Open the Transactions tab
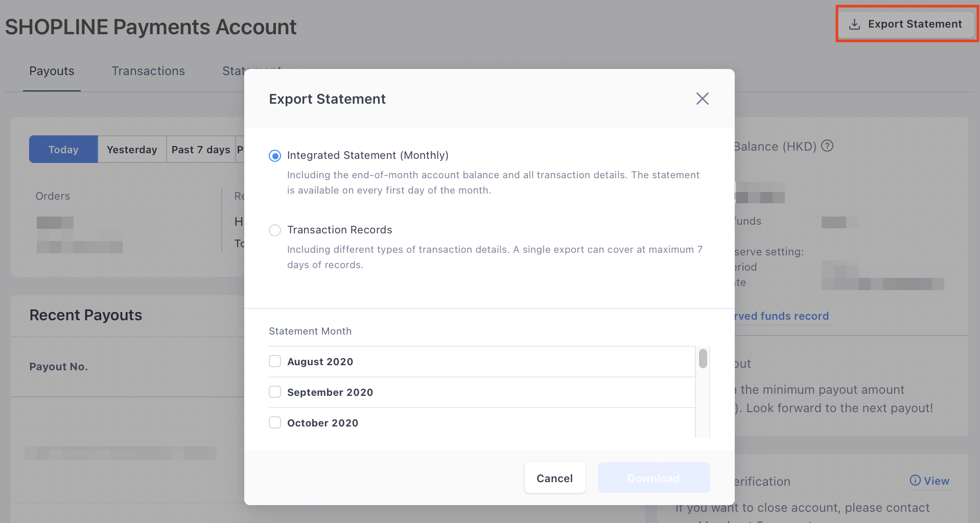980x523 pixels. 148,71
